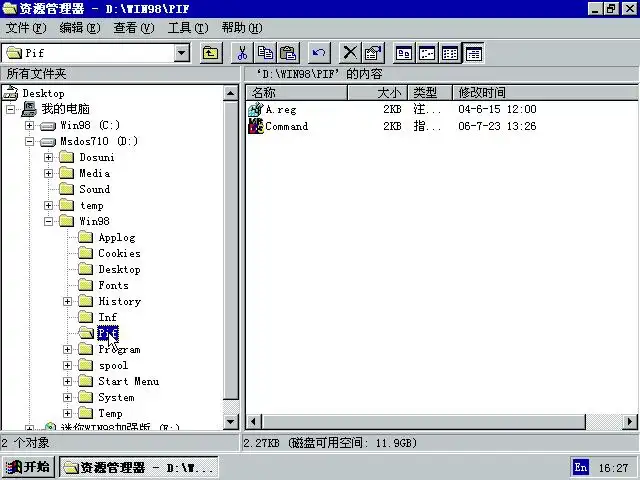
Task: Click the Msdos710 (D:) drive icon
Action: [x=48, y=142]
